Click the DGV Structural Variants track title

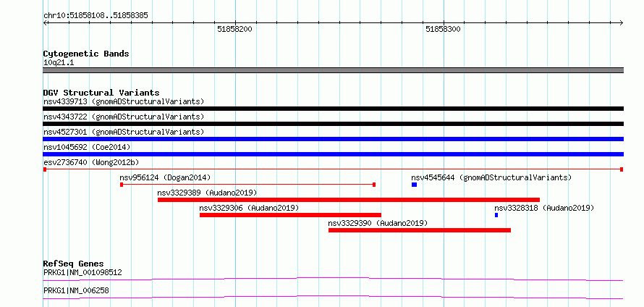point(101,93)
